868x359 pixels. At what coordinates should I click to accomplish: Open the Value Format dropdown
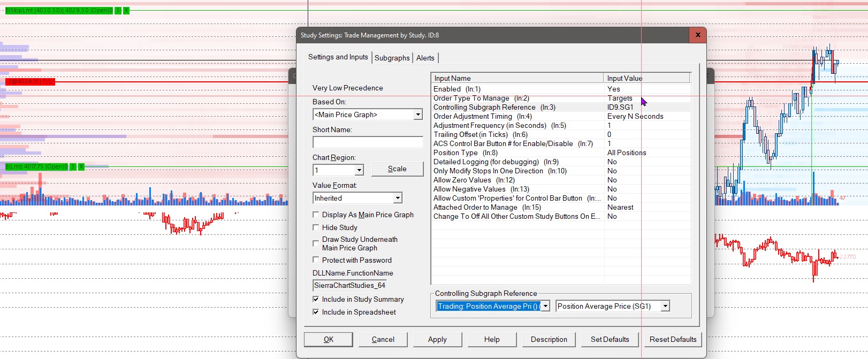(x=397, y=198)
